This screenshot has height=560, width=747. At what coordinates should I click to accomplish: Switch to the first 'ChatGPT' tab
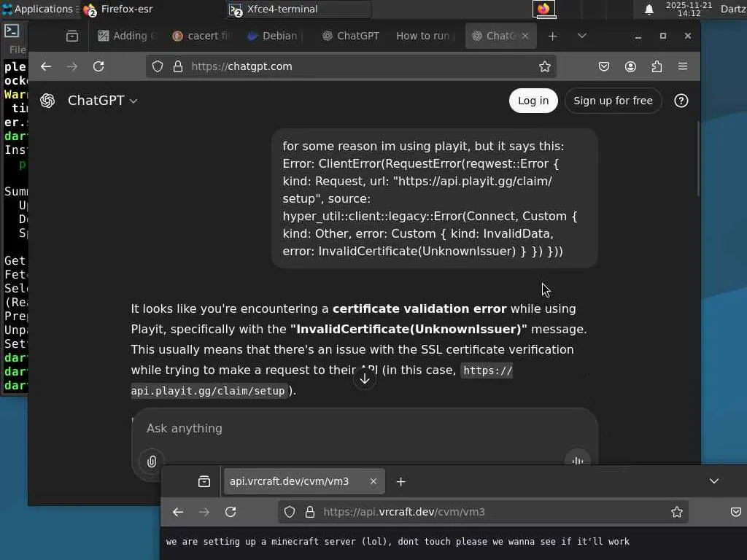click(x=350, y=36)
